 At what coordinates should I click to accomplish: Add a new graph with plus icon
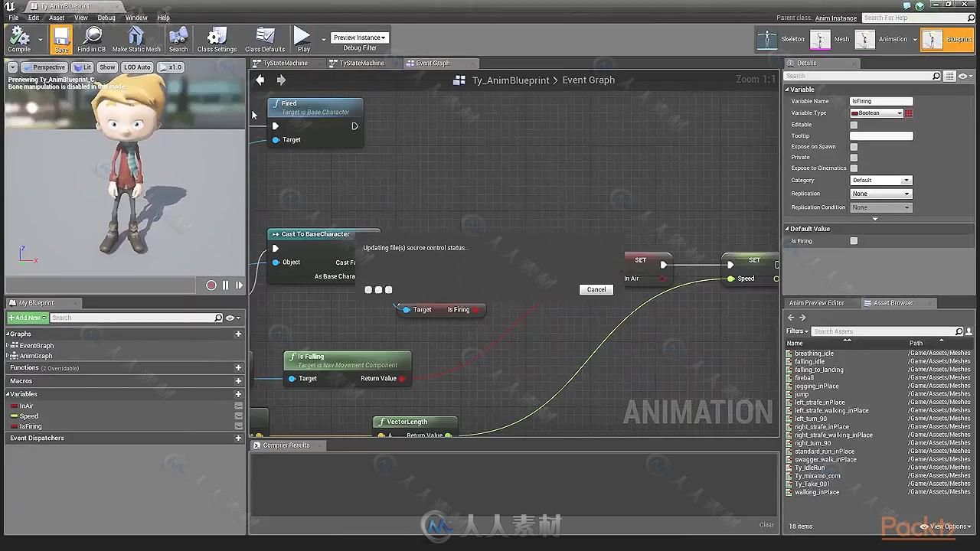click(x=238, y=334)
